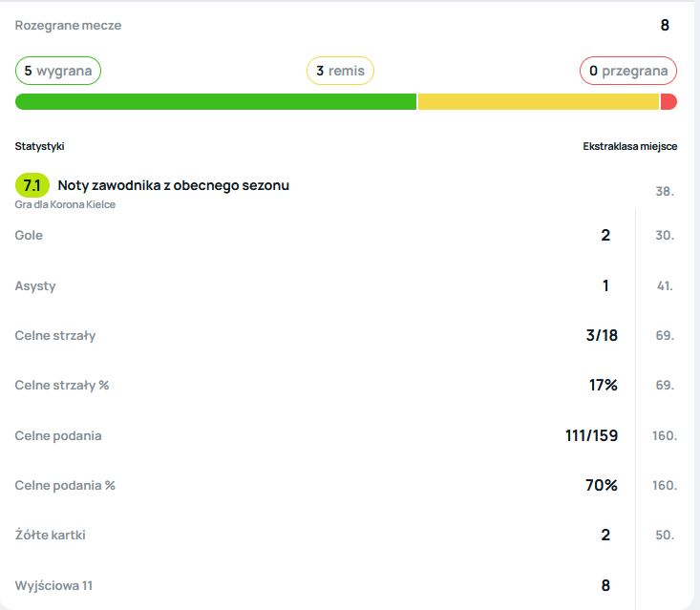Click the 0 przegrana pill
This screenshot has height=610, width=700.
coord(627,71)
